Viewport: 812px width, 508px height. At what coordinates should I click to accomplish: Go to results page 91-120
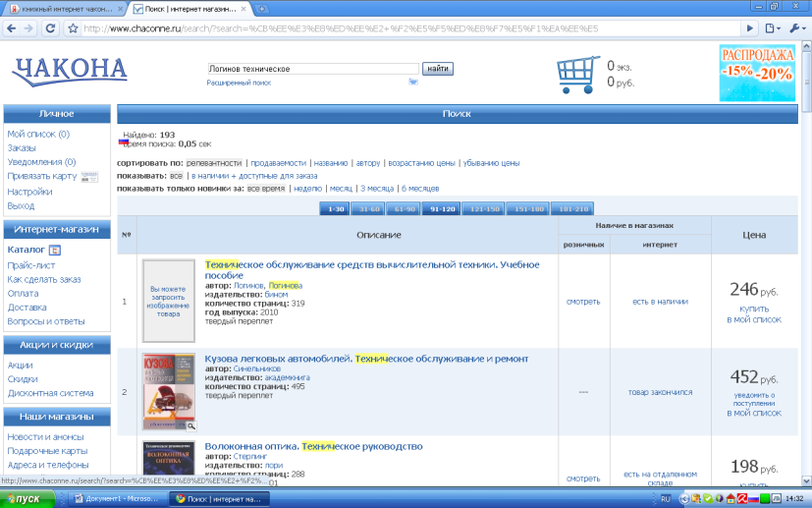click(442, 209)
